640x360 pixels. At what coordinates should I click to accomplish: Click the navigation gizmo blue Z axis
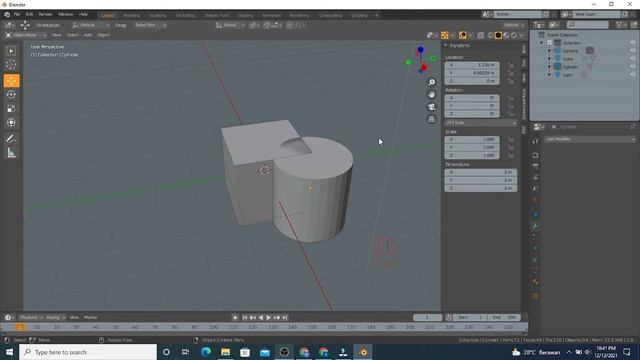(x=420, y=50)
